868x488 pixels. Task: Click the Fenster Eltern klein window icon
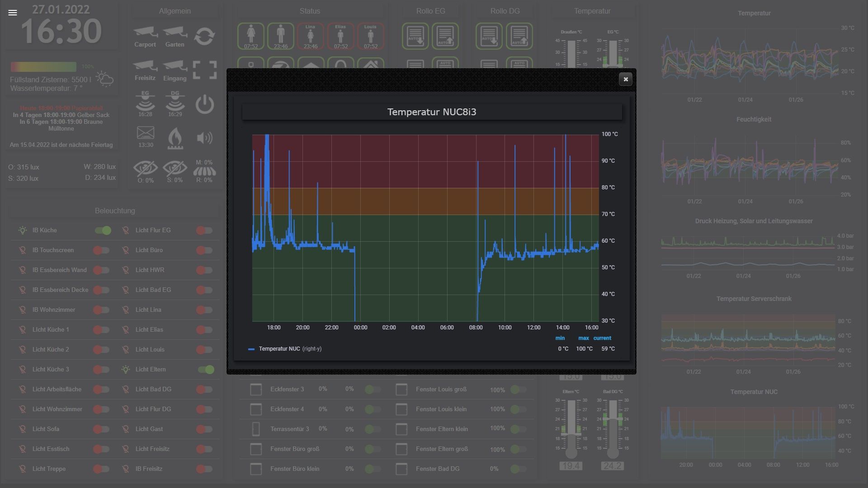pyautogui.click(x=401, y=429)
